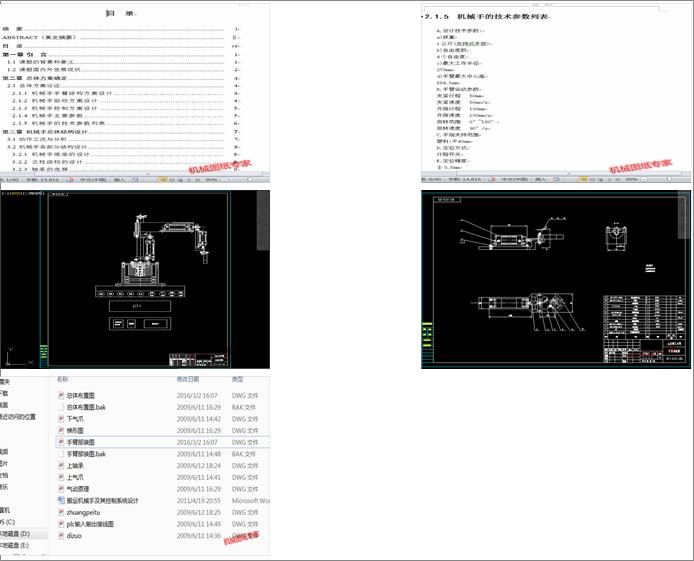Click the macro recording icon in the table-of-contents Word status bar
The image size is (694, 561).
pos(135,180)
